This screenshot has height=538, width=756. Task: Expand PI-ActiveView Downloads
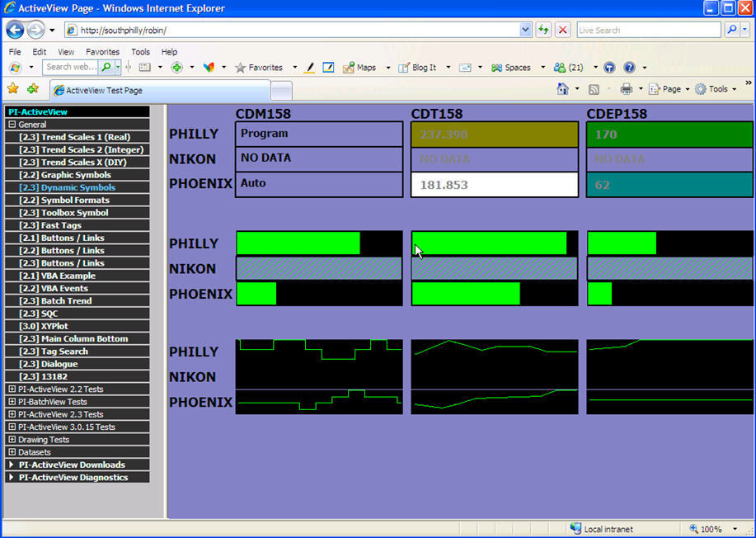coord(12,465)
